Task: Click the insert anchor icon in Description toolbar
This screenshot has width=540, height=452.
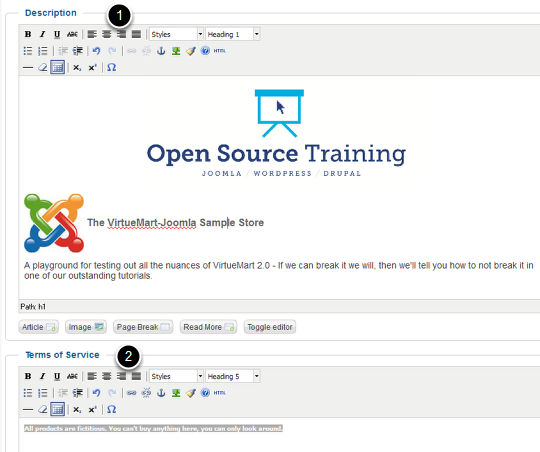Action: click(161, 51)
